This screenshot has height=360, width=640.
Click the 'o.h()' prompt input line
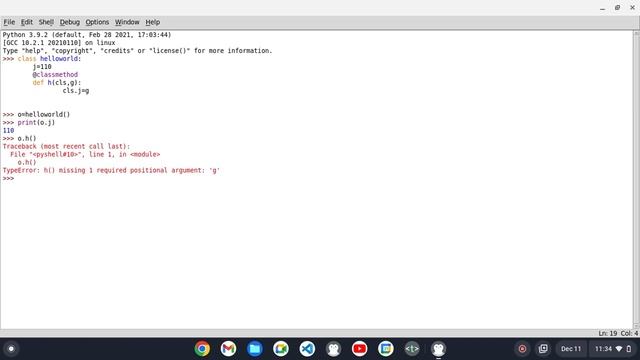point(27,138)
